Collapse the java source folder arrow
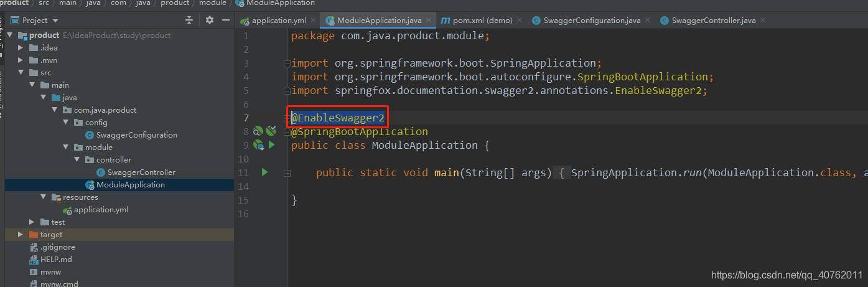868x287 pixels. click(44, 98)
